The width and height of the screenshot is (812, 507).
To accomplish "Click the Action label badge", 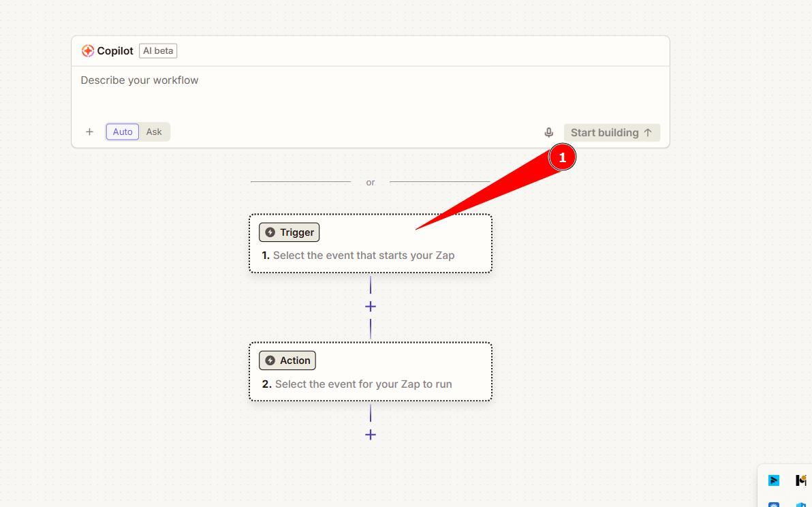I will coord(287,360).
